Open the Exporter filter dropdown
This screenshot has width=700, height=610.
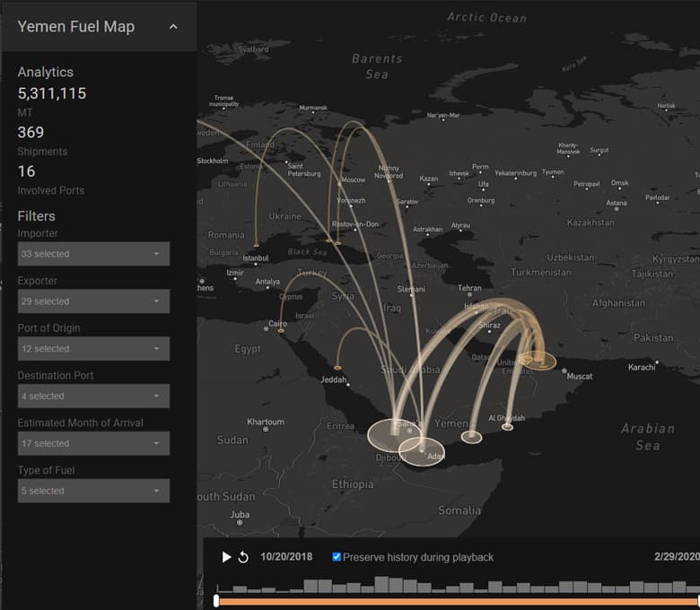93,301
